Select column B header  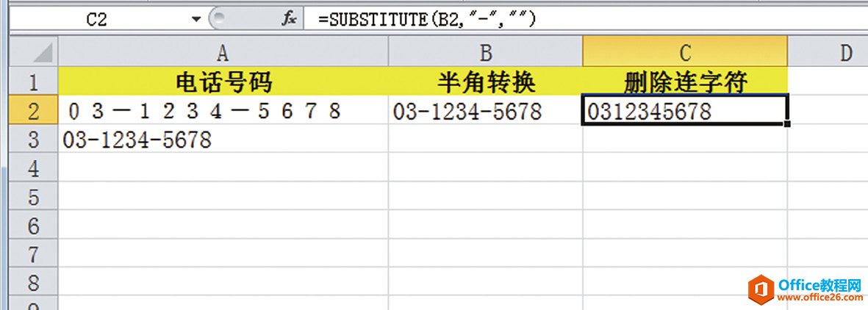point(485,52)
